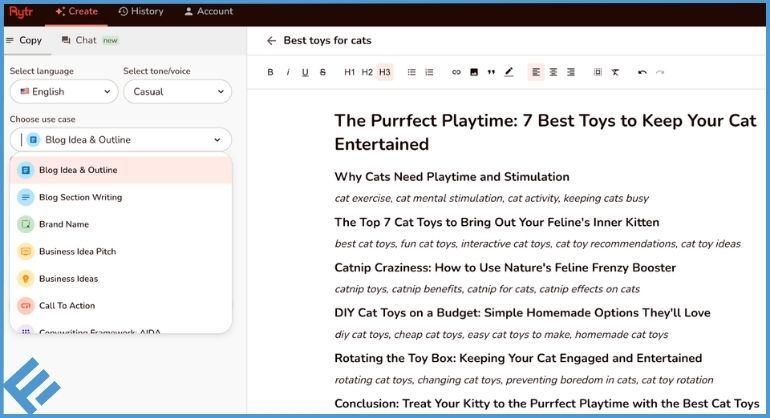
Task: Center align the text
Action: (553, 72)
